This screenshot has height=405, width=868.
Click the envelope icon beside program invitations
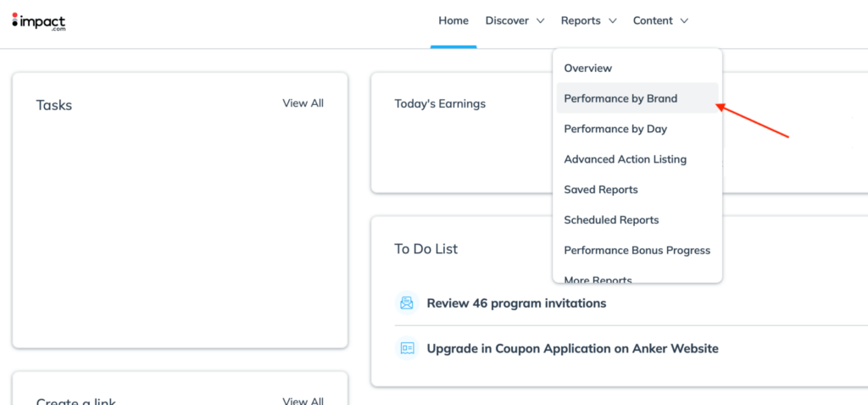pyautogui.click(x=407, y=303)
